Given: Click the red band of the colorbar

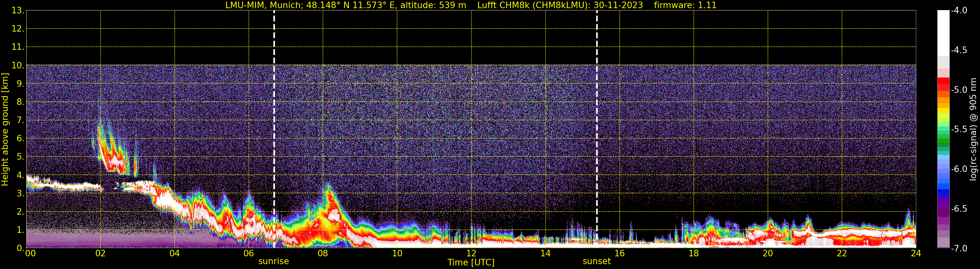Looking at the screenshot, I should tap(943, 84).
